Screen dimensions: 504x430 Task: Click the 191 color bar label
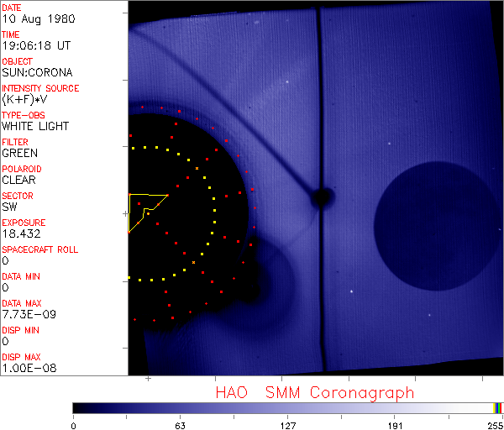click(395, 426)
